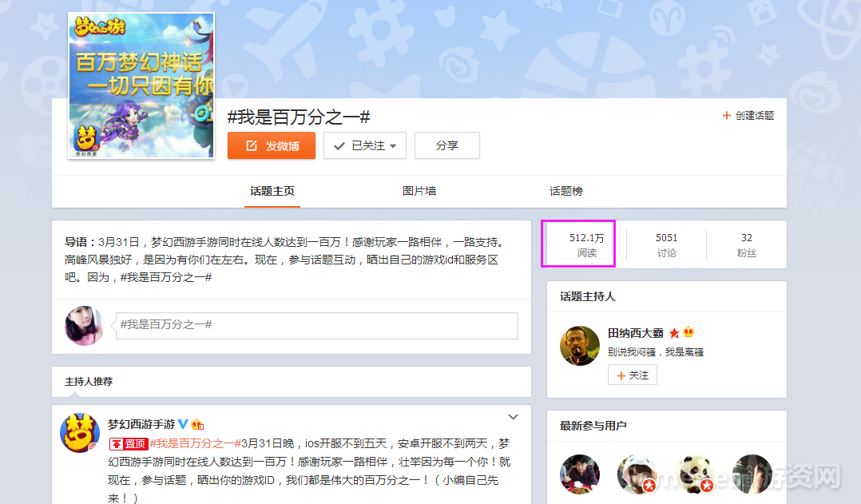Click the red star badge beside 田纳西大霸
Image resolution: width=861 pixels, height=504 pixels.
coord(674,333)
